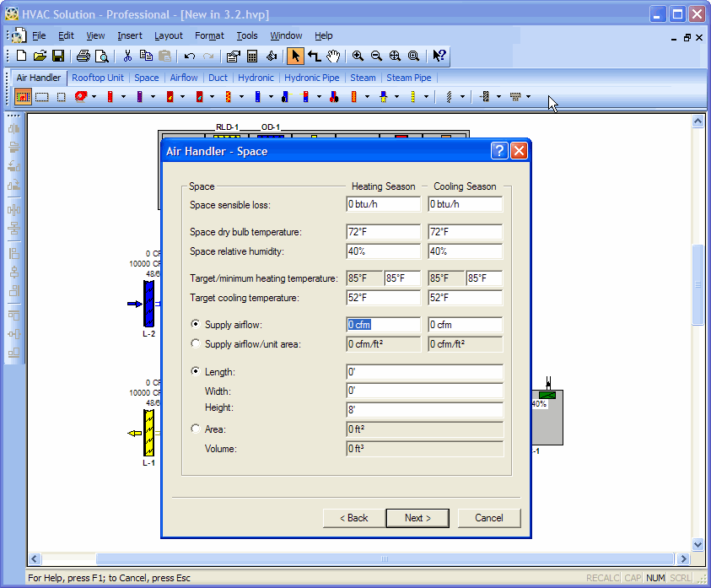
Task: Click the Undo arrow icon
Action: [190, 56]
